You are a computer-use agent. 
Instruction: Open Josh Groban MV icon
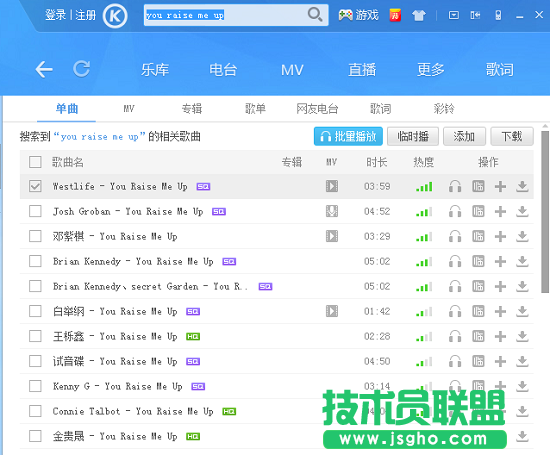point(332,211)
